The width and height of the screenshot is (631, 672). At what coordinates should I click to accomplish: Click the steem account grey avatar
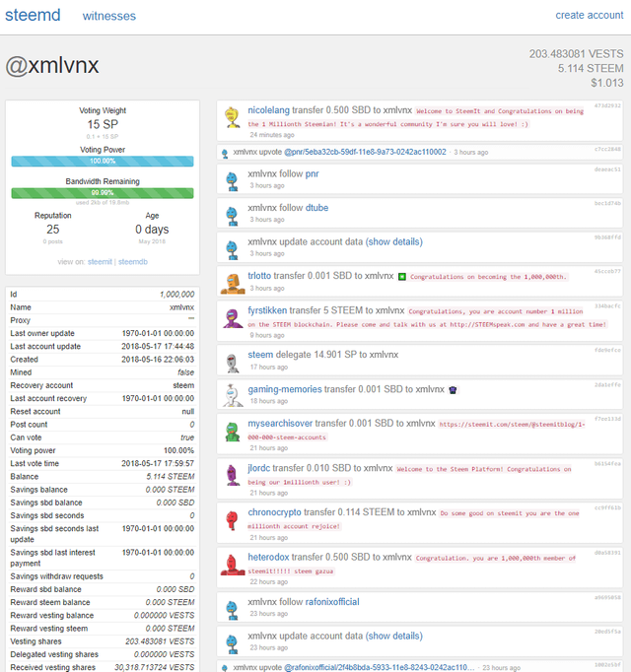[x=232, y=364]
